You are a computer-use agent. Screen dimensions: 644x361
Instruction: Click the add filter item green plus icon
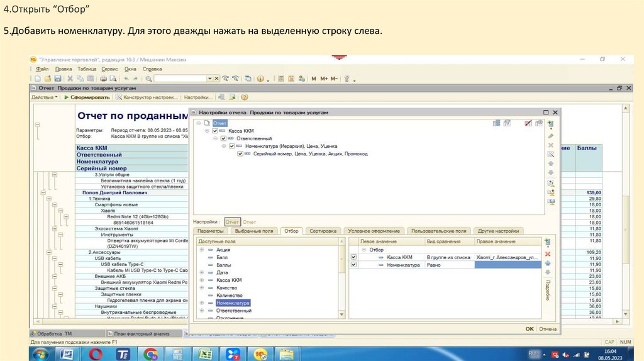547,242
